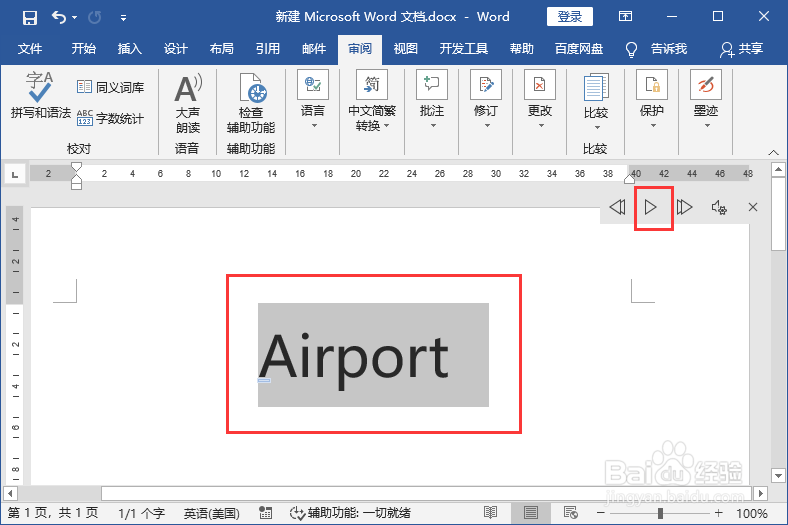Switch to the 邮件 tab
Viewport: 788px width, 525px height.
click(x=314, y=49)
